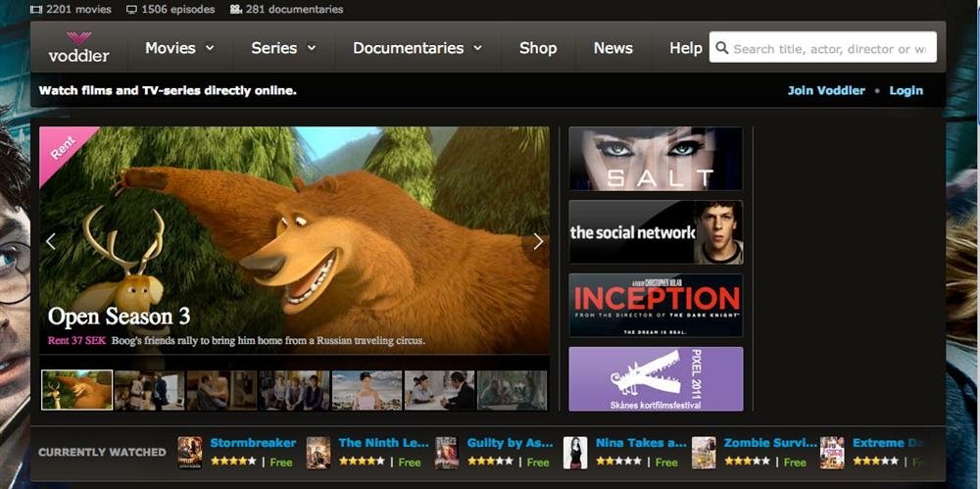
Task: Open Guilty by As... poster thumbnail
Action: click(447, 453)
